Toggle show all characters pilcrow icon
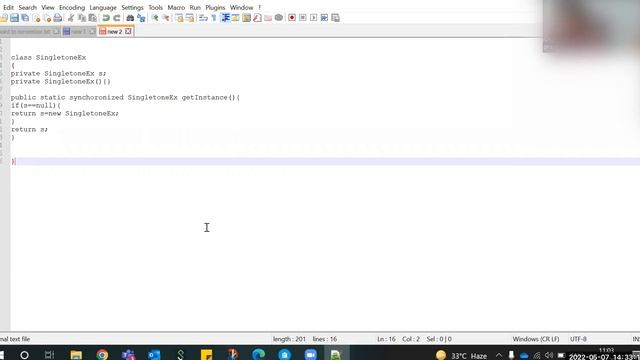The width and height of the screenshot is (640, 360). [214, 18]
